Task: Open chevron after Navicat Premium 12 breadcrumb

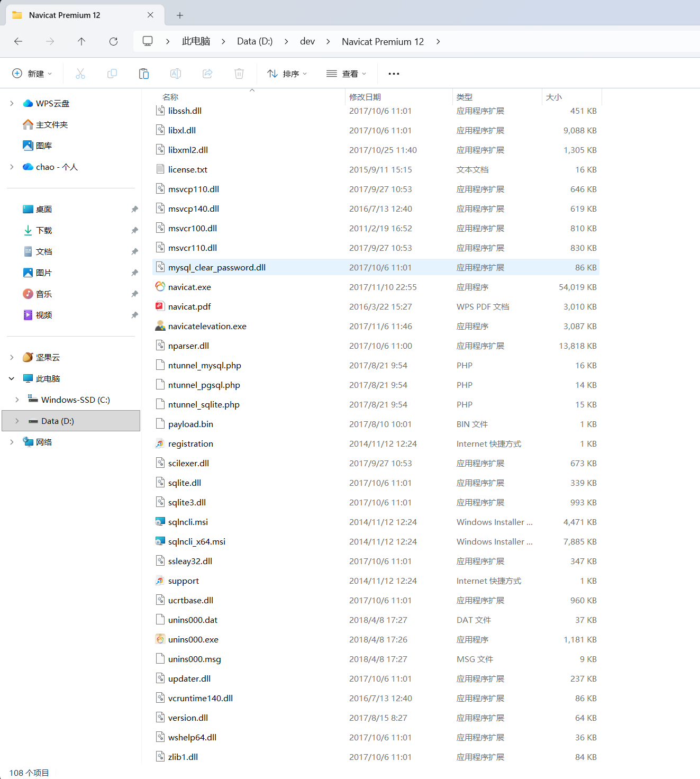Action: (x=438, y=41)
